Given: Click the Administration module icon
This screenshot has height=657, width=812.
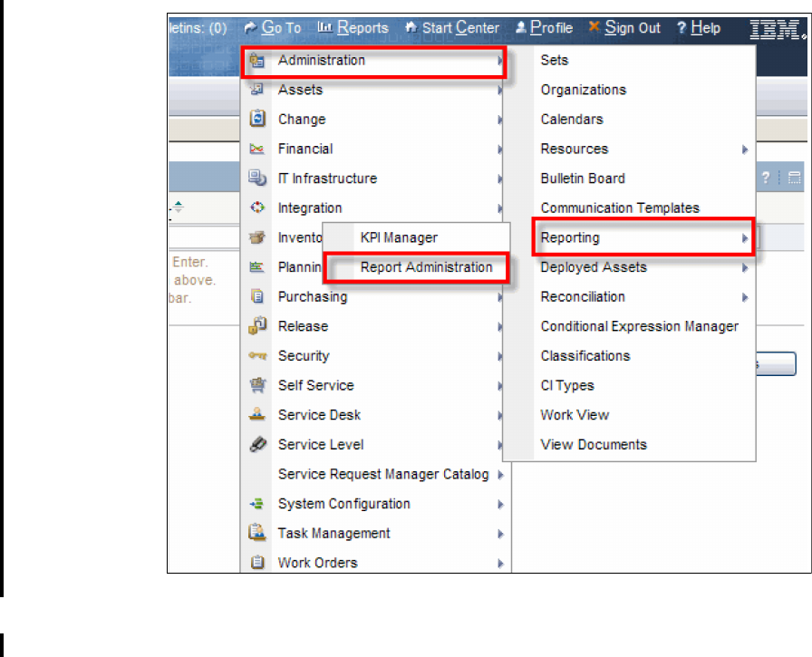Looking at the screenshot, I should click(x=257, y=61).
